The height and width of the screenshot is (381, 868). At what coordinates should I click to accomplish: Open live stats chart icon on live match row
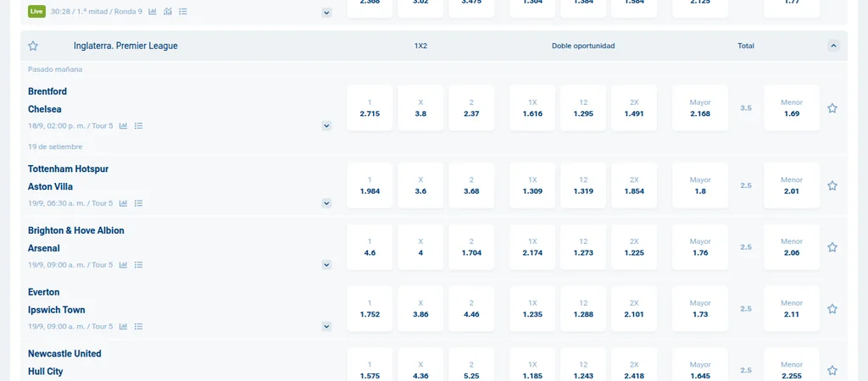pos(168,11)
